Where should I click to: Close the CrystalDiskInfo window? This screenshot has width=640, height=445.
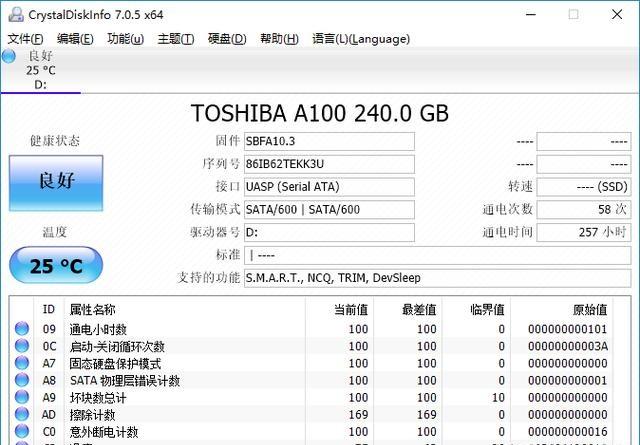pyautogui.click(x=617, y=15)
